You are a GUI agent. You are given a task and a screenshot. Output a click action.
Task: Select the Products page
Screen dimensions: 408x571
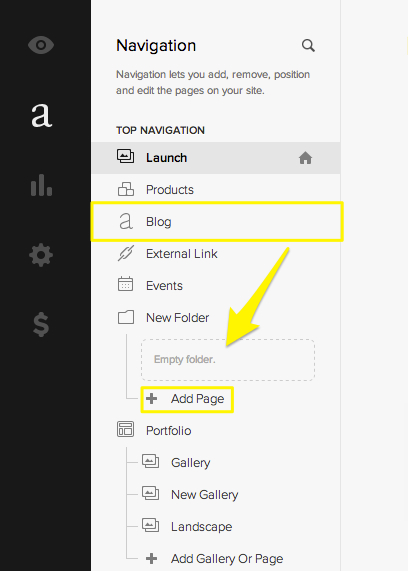click(x=216, y=190)
